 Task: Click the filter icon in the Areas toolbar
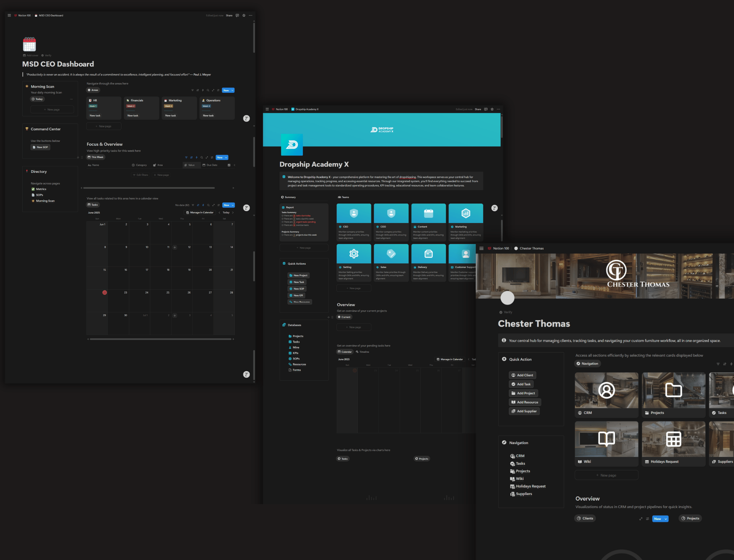tap(193, 91)
